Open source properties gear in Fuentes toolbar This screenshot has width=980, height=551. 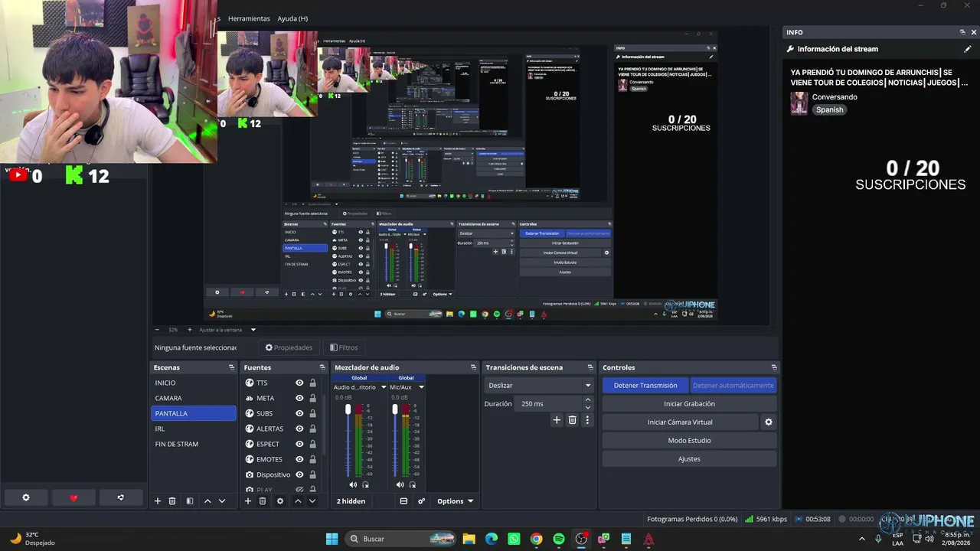pos(280,501)
